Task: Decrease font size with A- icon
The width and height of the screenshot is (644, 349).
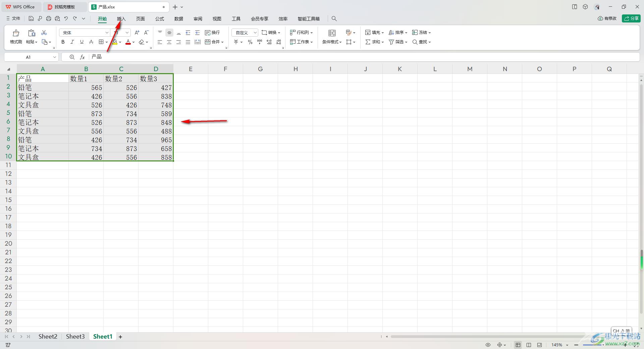Action: point(146,33)
